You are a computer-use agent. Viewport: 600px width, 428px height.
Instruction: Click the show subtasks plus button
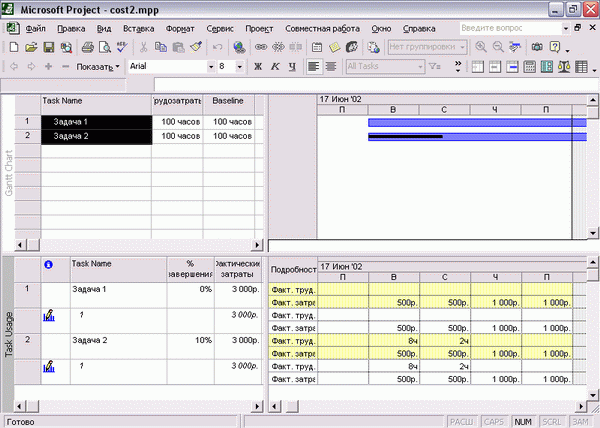[48, 67]
